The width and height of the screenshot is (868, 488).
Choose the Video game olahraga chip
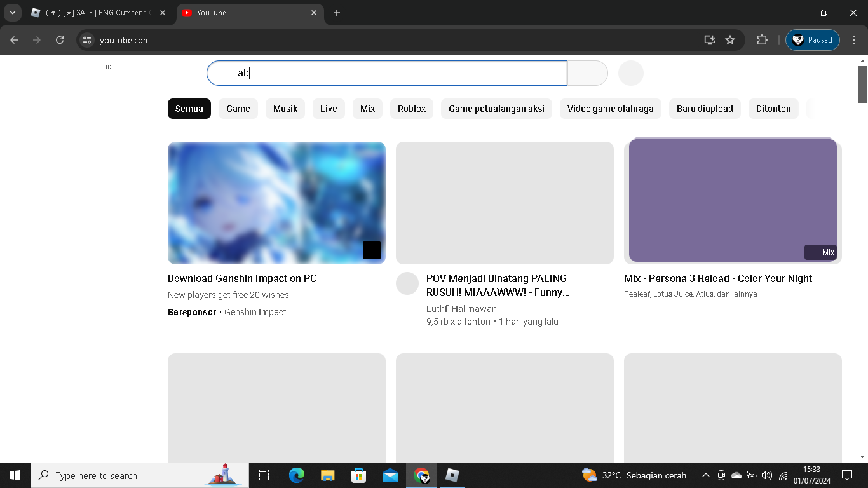tap(611, 109)
